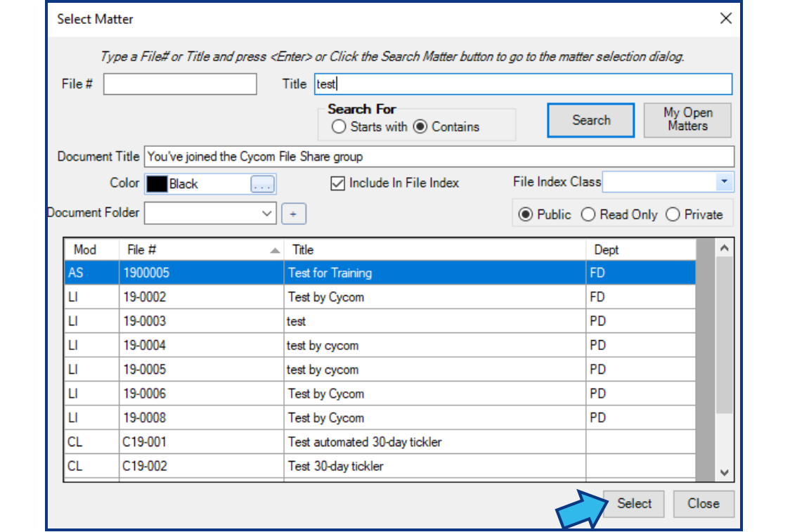The image size is (790, 532).
Task: Click the FD dept cell of 19-0002
Action: point(641,297)
